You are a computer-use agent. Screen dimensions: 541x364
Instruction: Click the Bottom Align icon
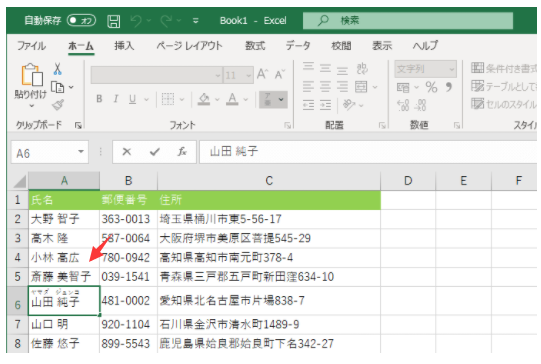click(x=342, y=70)
